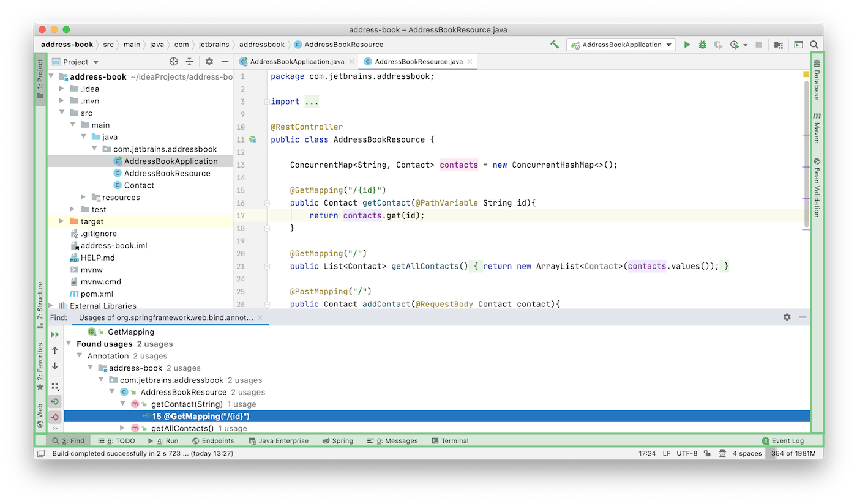Collapse the Found usages node
Viewport: 857px width, 504px height.
69,344
